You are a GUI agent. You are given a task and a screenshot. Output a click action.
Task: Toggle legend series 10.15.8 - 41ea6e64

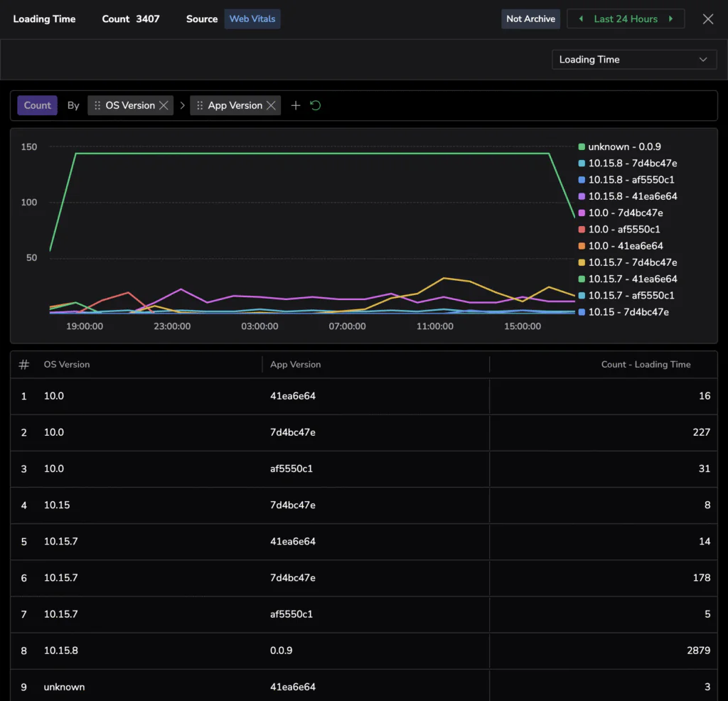(x=627, y=196)
